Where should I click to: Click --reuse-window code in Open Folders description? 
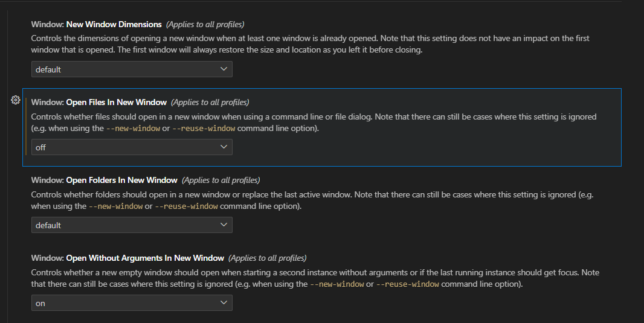point(186,206)
